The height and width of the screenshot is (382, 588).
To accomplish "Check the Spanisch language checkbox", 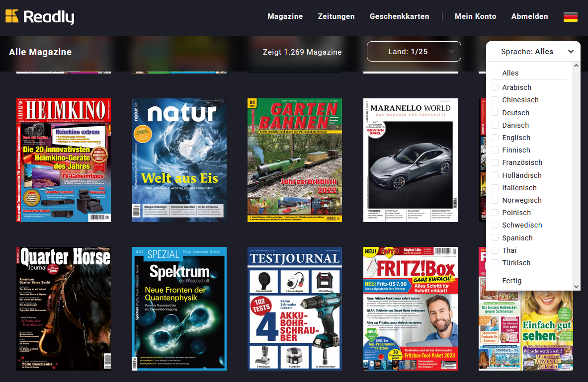I will coord(495,237).
